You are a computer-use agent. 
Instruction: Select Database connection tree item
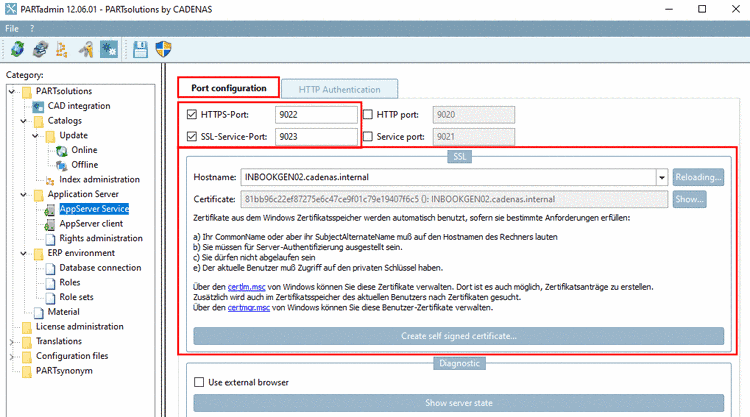tap(100, 268)
